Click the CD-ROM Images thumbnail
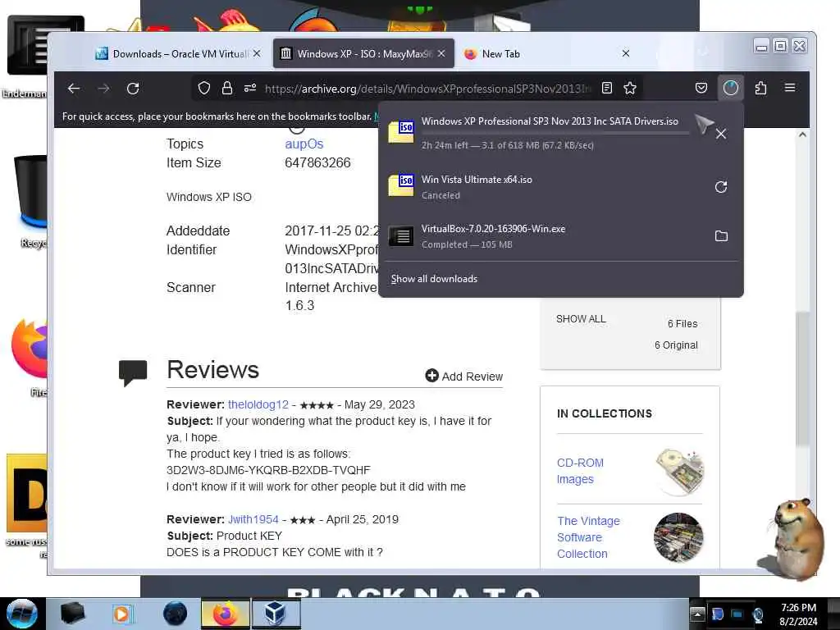Image resolution: width=840 pixels, height=630 pixels. tap(678, 472)
